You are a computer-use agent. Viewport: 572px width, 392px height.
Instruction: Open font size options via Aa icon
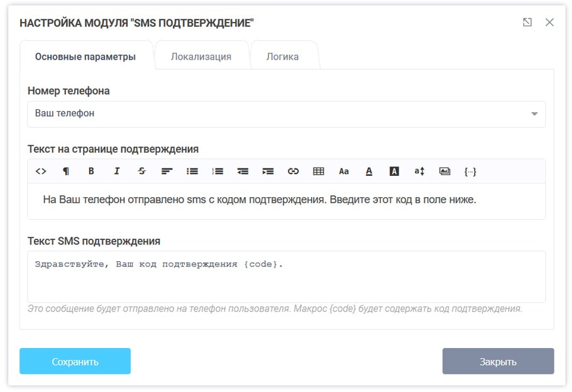(344, 170)
